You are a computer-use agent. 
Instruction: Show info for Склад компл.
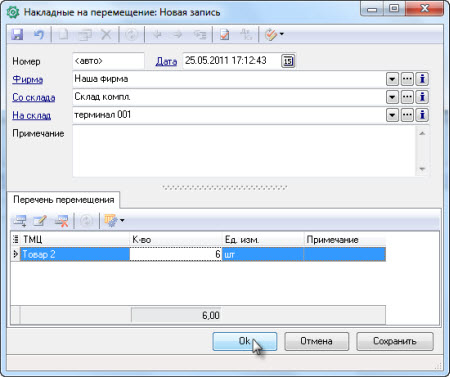pyautogui.click(x=422, y=97)
